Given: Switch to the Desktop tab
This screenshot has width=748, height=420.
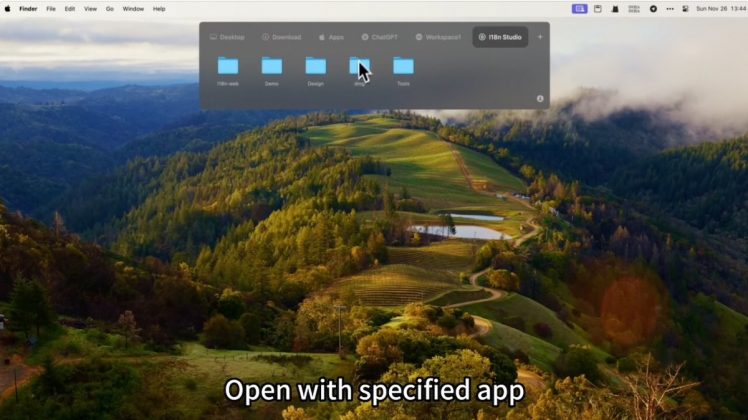Looking at the screenshot, I should 227,37.
